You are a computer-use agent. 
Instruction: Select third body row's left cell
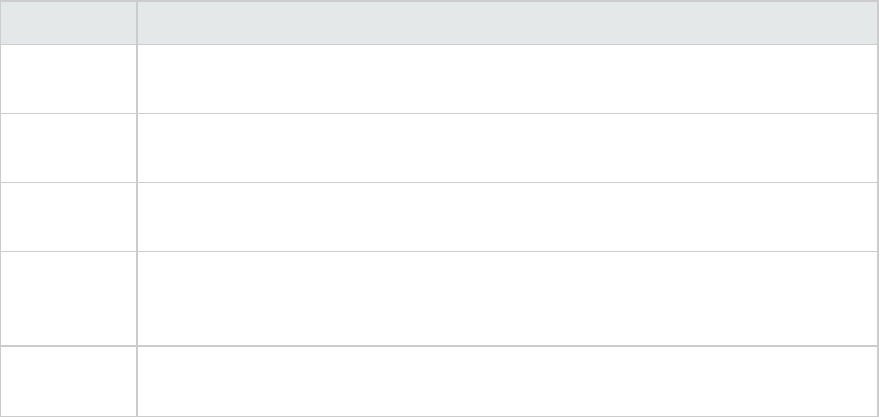click(x=68, y=217)
